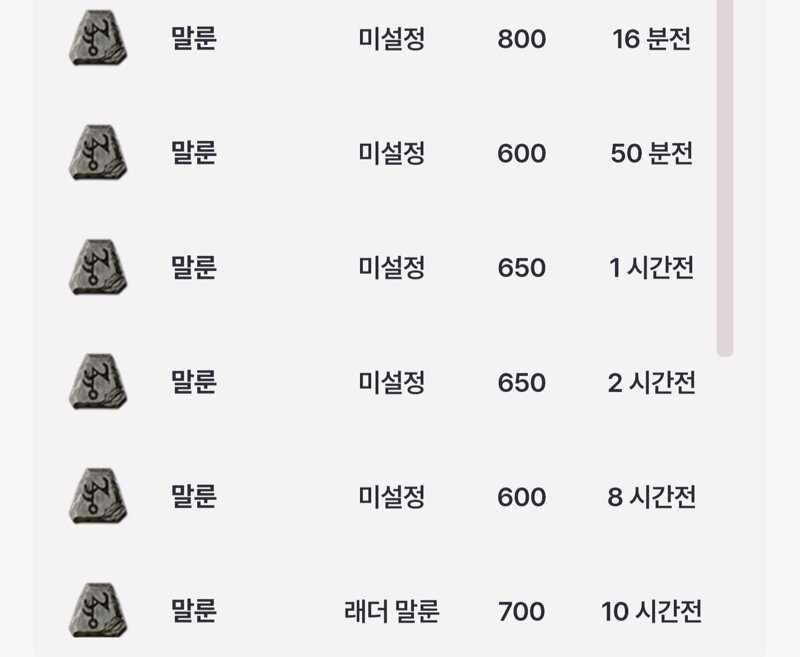Image resolution: width=800 pixels, height=657 pixels.
Task: Click the vertical scrollbar thumb on the right
Action: (725, 178)
